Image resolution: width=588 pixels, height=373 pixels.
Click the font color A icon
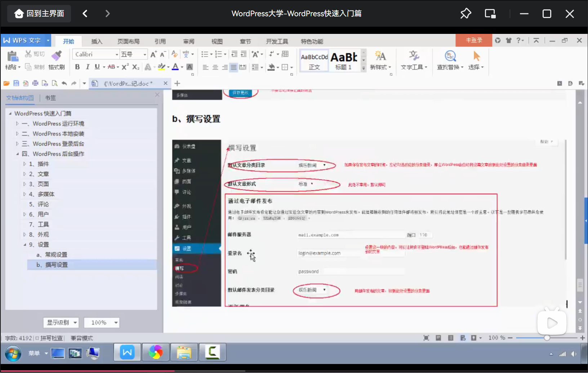[175, 67]
